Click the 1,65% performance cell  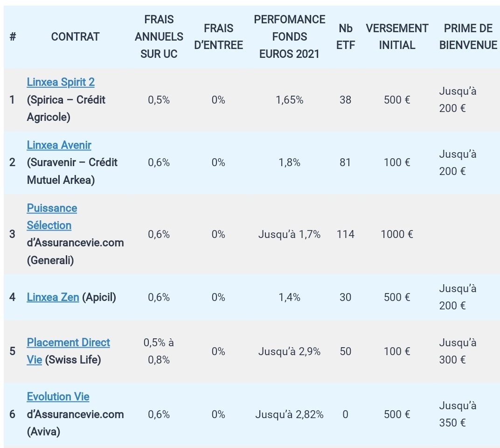tap(290, 100)
